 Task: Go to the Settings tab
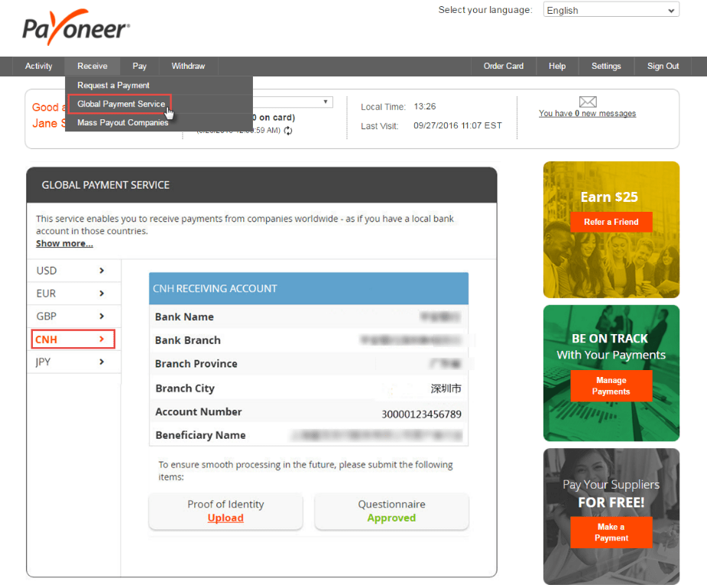(x=605, y=66)
